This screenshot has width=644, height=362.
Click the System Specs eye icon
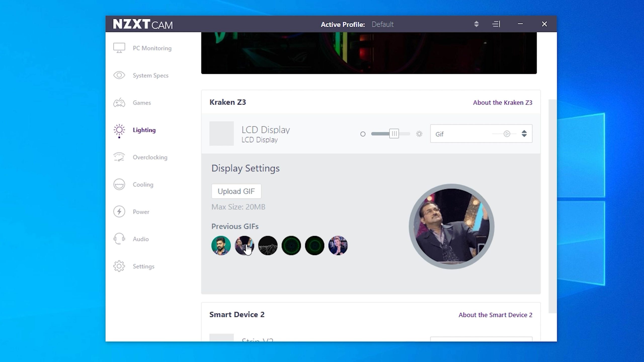[x=119, y=75]
